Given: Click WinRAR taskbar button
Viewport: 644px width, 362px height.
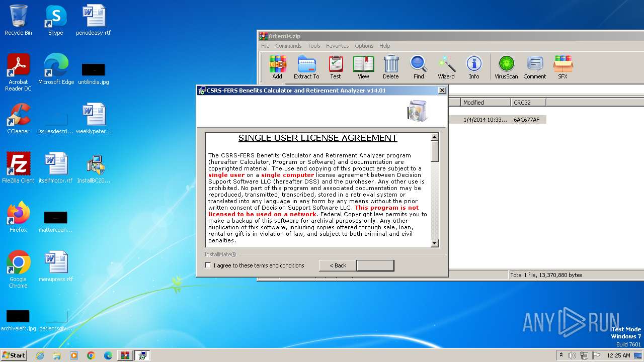Looking at the screenshot, I should [x=125, y=355].
